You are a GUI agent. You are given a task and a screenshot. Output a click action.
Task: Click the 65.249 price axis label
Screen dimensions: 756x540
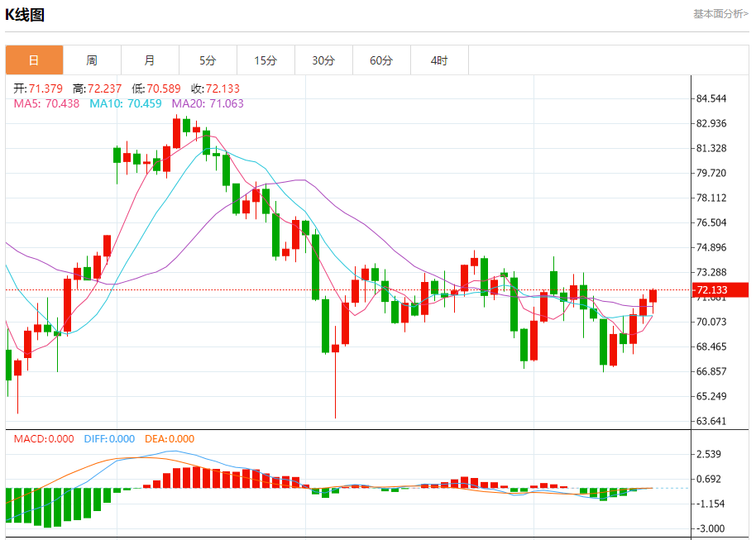tap(711, 396)
